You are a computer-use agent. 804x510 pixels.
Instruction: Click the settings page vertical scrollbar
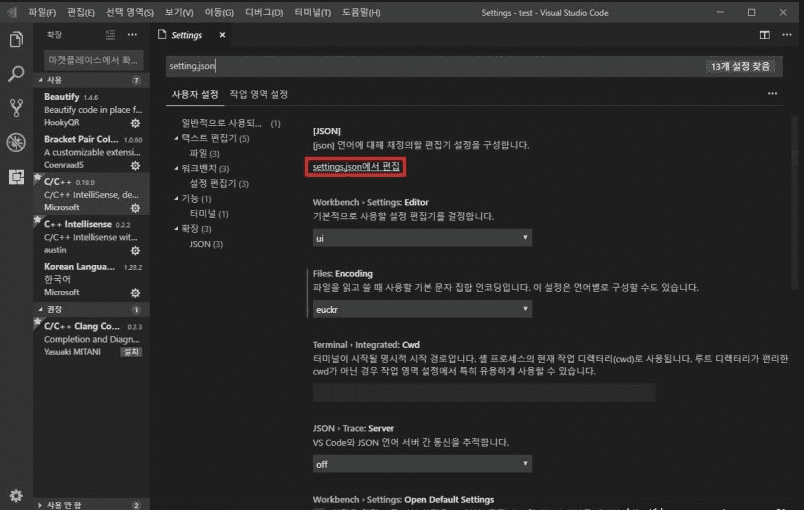click(794, 202)
